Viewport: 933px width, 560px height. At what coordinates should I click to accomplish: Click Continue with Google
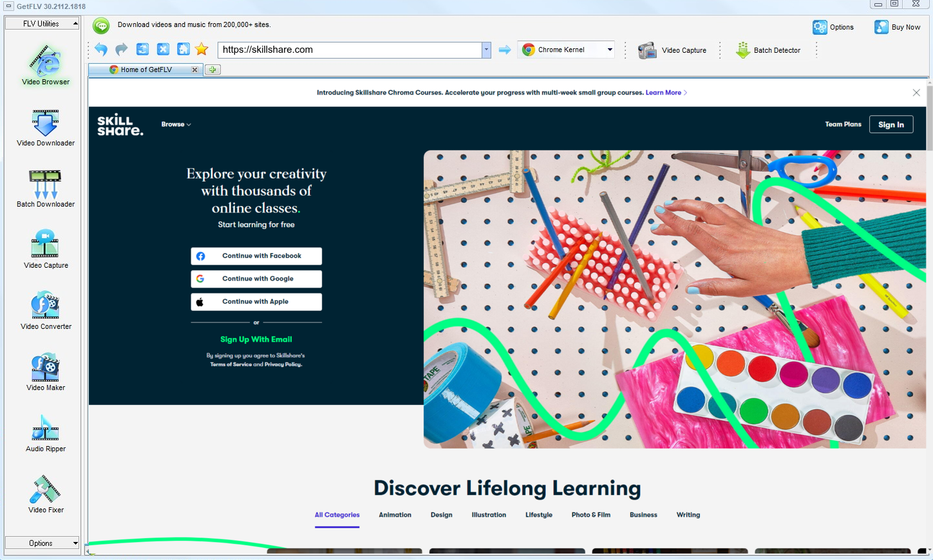256,279
